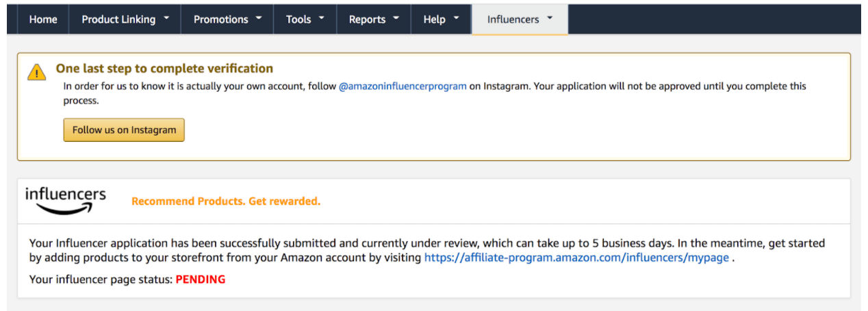Expand the Reports dropdown arrow

[396, 18]
